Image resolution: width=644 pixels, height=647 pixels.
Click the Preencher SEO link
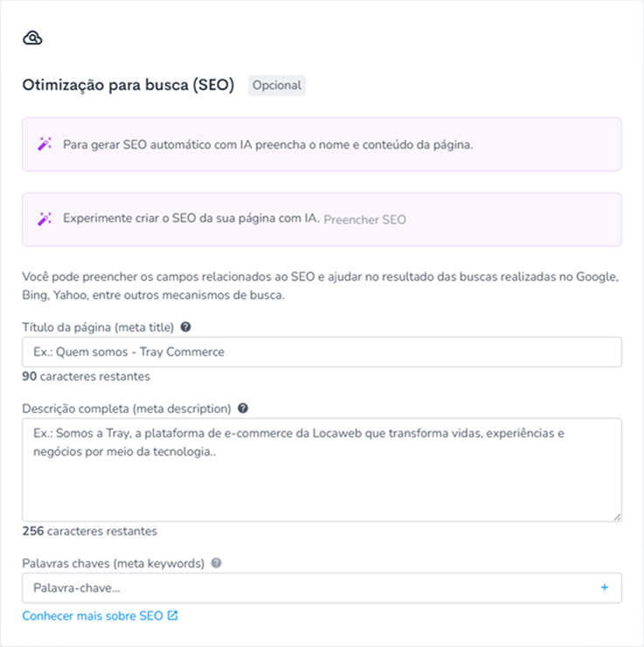point(365,219)
